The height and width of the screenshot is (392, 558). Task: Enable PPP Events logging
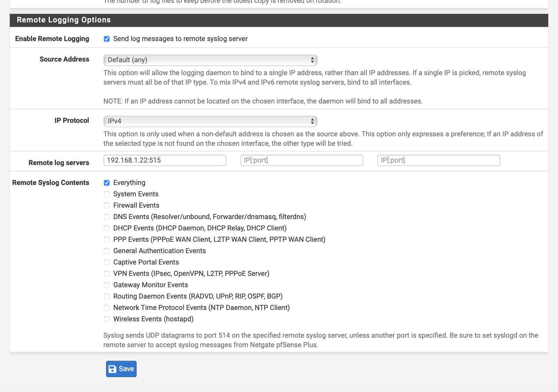[x=107, y=240]
